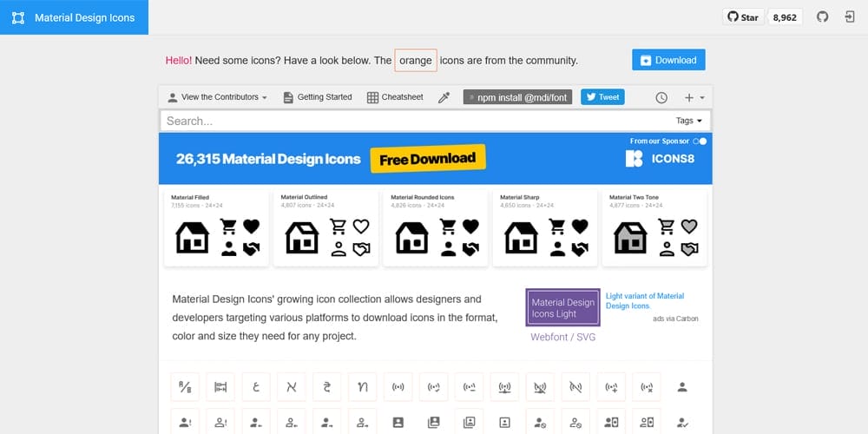Click the blue Download button

[x=668, y=60]
